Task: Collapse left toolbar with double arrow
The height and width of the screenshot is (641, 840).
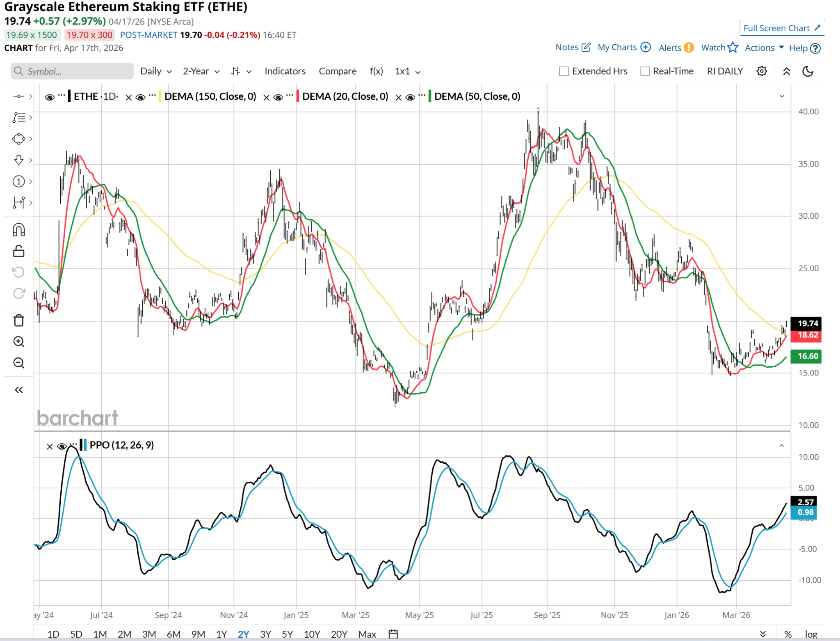Action: point(19,390)
